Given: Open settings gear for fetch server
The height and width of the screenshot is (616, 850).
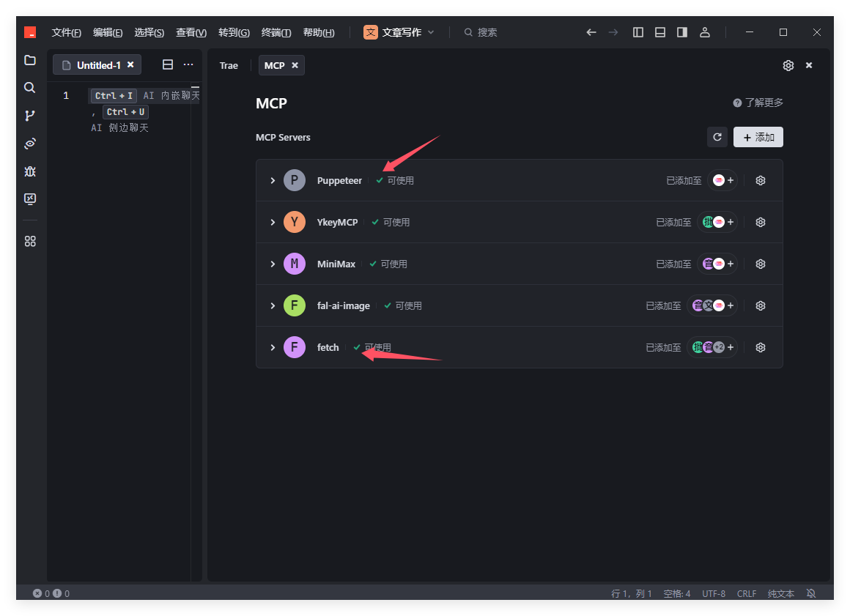Looking at the screenshot, I should point(761,347).
